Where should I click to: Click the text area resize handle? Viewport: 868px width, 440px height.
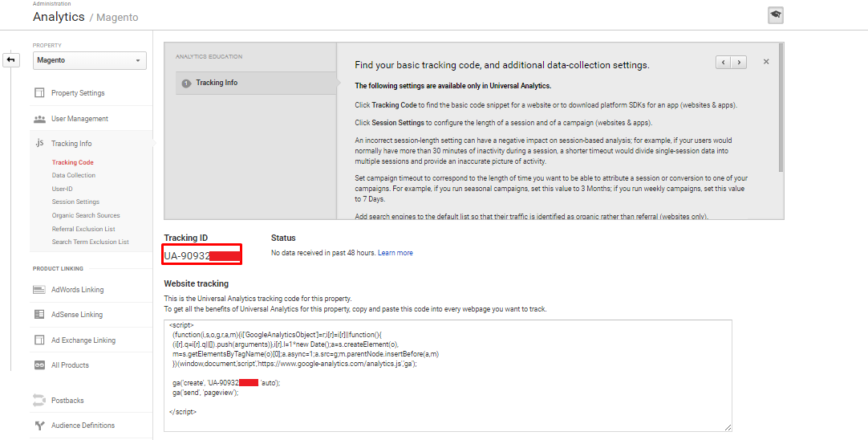728,427
